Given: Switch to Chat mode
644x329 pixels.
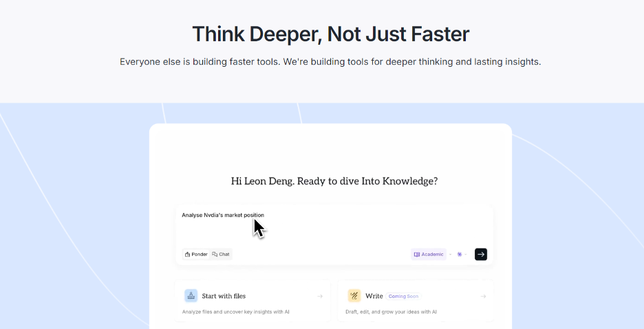Looking at the screenshot, I should [x=221, y=254].
